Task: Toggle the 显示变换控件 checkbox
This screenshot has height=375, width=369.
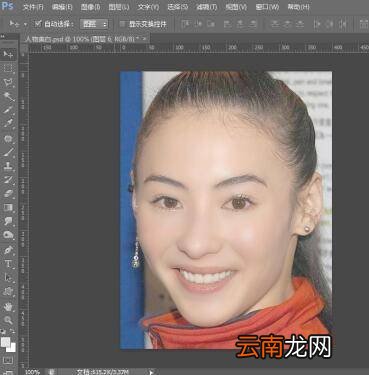Action: pyautogui.click(x=123, y=24)
